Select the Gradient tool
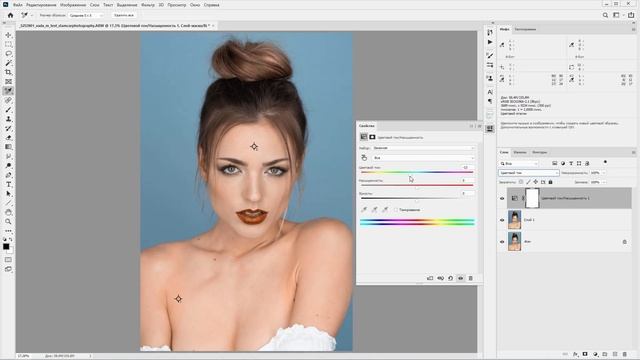The height and width of the screenshot is (360, 640). click(8, 147)
